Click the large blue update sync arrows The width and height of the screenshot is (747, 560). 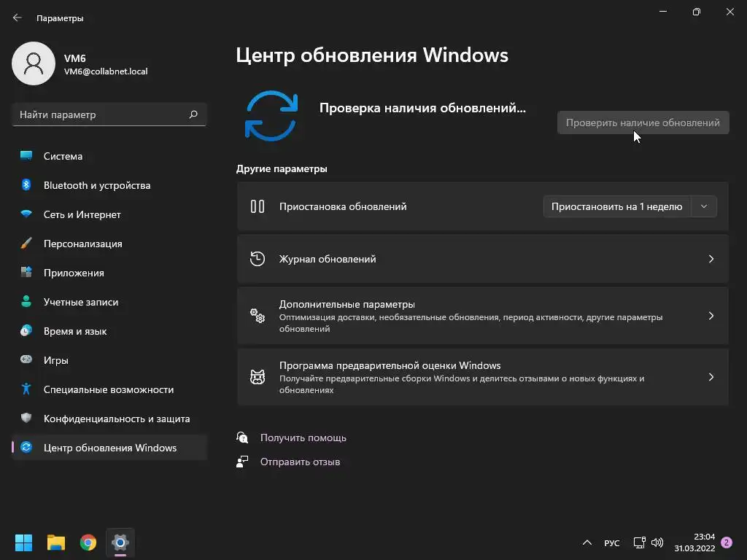tap(271, 116)
